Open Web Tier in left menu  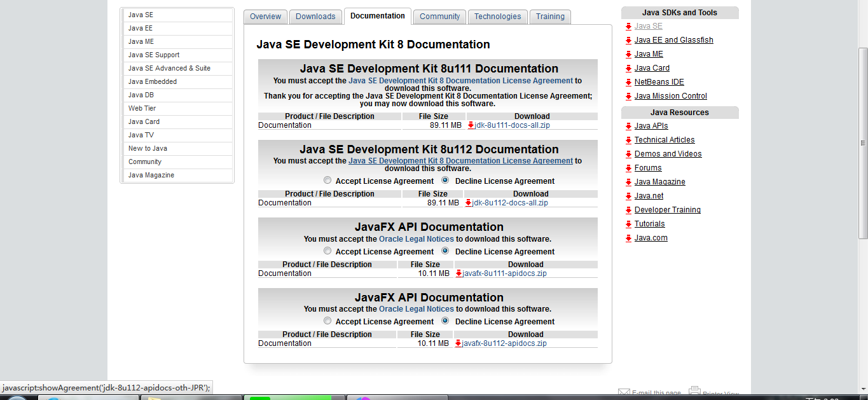[x=177, y=108]
